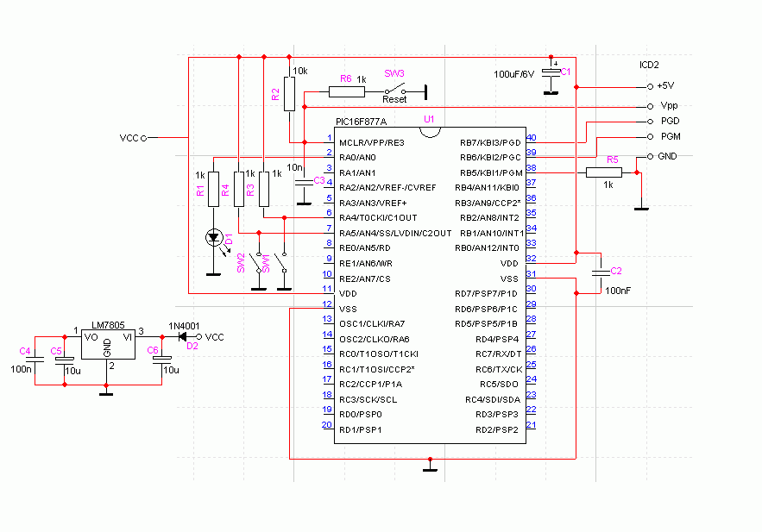Click the RD1/PSP1 pin label
The image size is (762, 532).
pyautogui.click(x=361, y=430)
